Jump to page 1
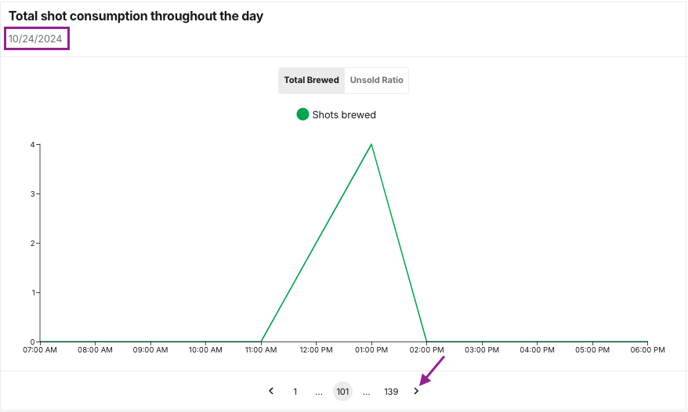688x412 pixels. 295,392
